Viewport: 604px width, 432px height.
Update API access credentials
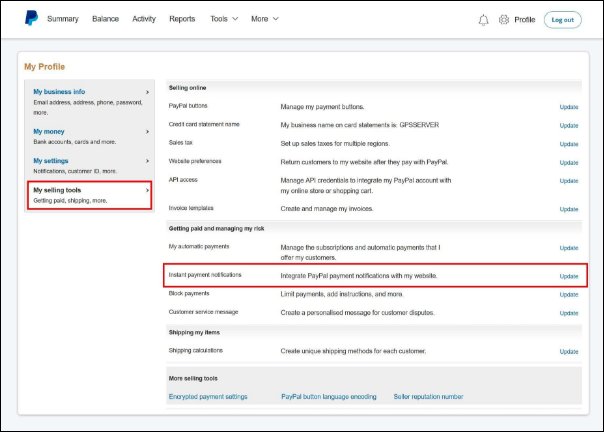point(569,180)
